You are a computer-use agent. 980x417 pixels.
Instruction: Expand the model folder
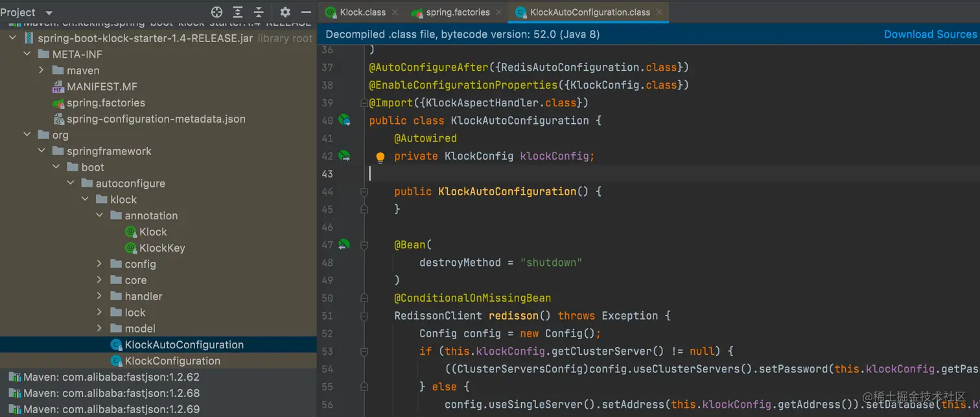pyautogui.click(x=99, y=328)
